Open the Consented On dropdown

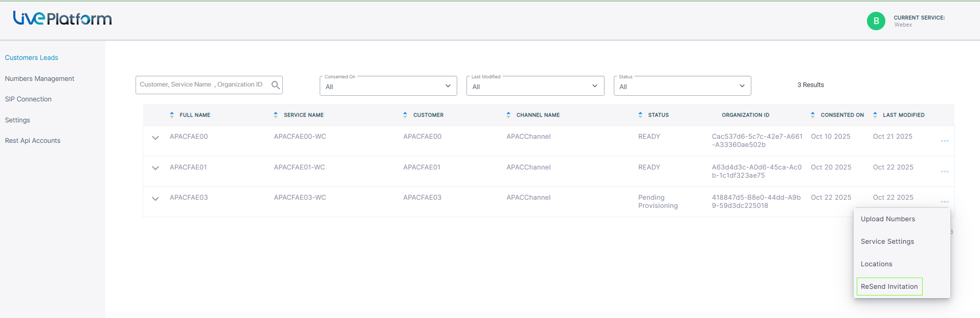click(x=388, y=86)
